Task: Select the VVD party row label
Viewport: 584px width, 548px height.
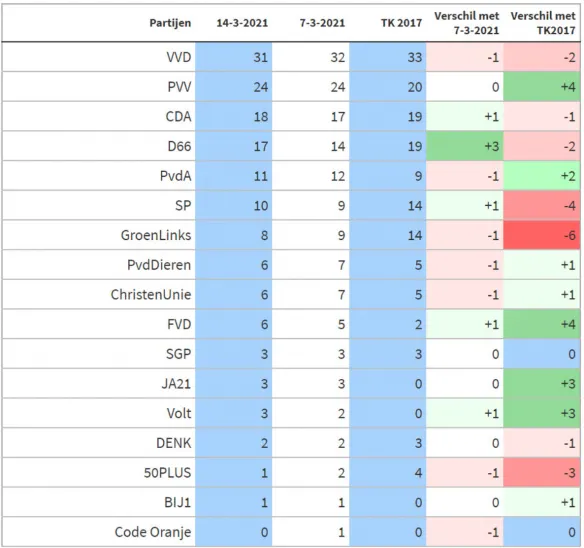Action: click(179, 57)
